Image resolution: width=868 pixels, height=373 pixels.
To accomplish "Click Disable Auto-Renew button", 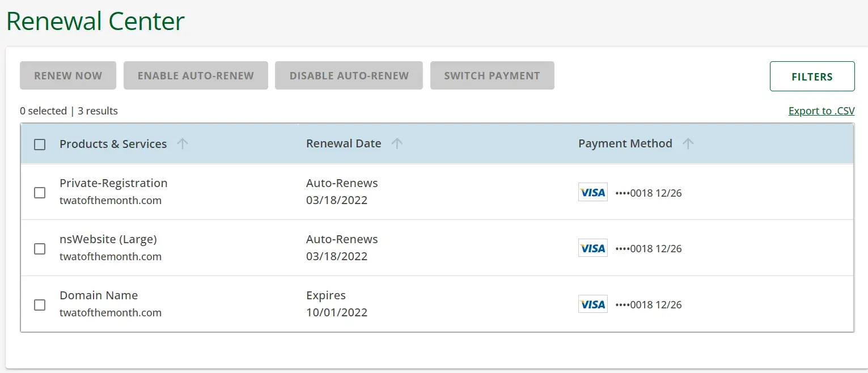I will tap(349, 76).
